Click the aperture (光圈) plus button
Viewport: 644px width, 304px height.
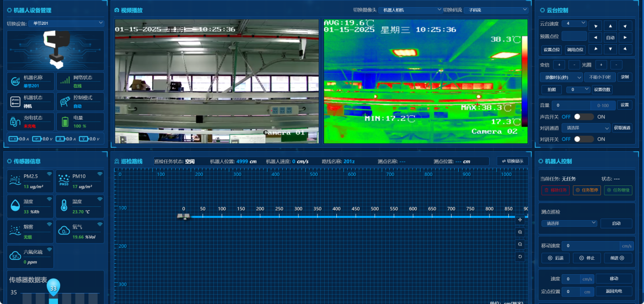click(x=602, y=65)
